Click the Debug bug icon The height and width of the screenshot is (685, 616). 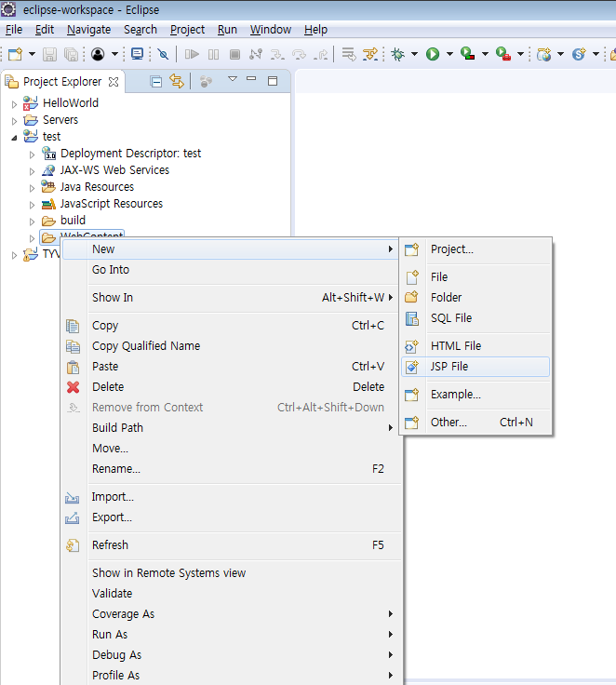click(x=397, y=54)
